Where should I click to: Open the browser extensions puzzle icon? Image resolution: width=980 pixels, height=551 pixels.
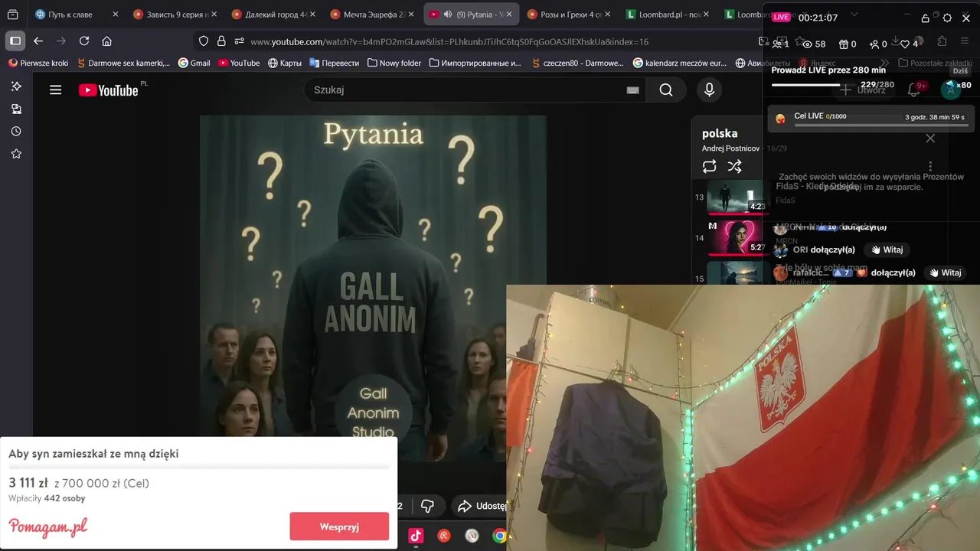pyautogui.click(x=942, y=41)
